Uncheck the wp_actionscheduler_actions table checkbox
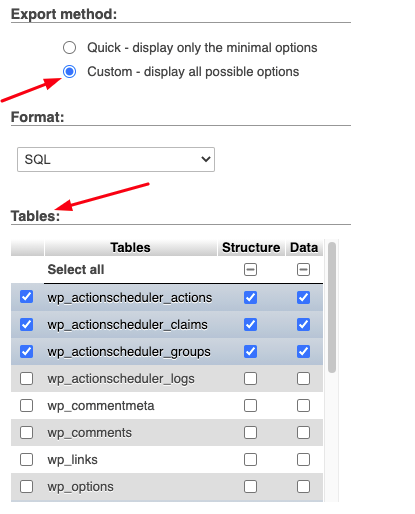The width and height of the screenshot is (415, 514). point(26,297)
